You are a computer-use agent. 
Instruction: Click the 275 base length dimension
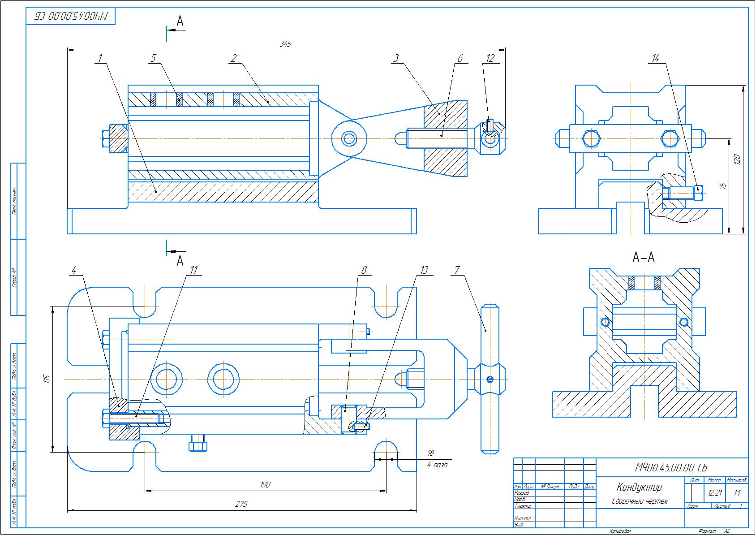point(241,504)
